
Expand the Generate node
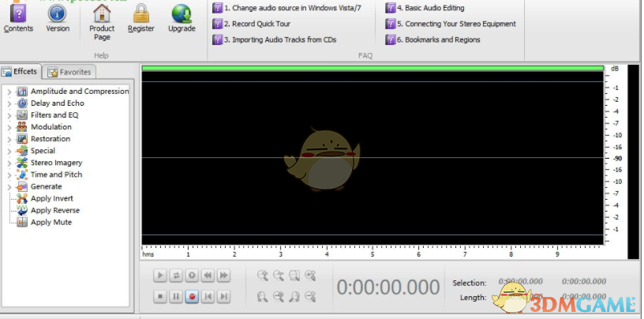click(9, 187)
